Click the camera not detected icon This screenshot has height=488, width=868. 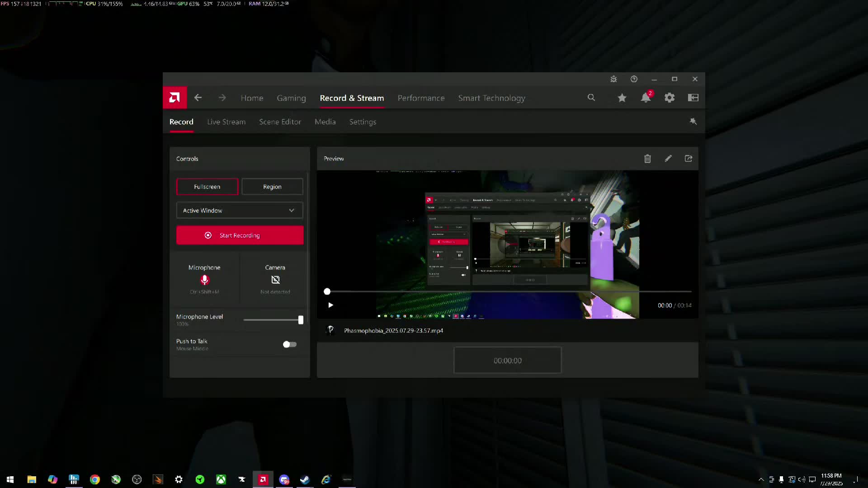click(275, 280)
